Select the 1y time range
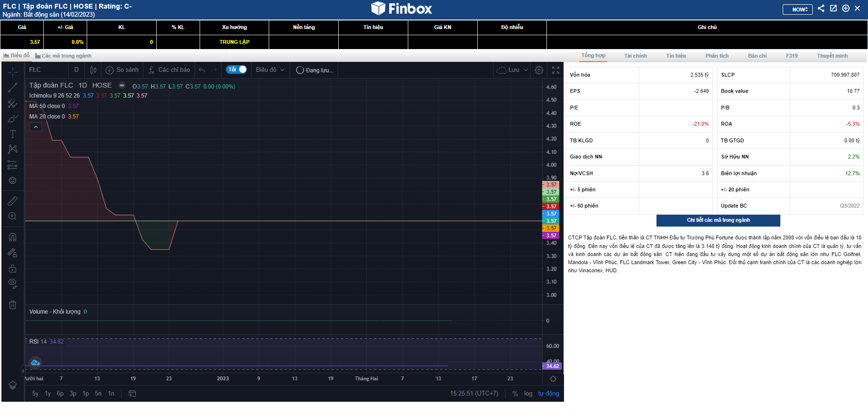The width and height of the screenshot is (868, 416). pyautogui.click(x=48, y=394)
